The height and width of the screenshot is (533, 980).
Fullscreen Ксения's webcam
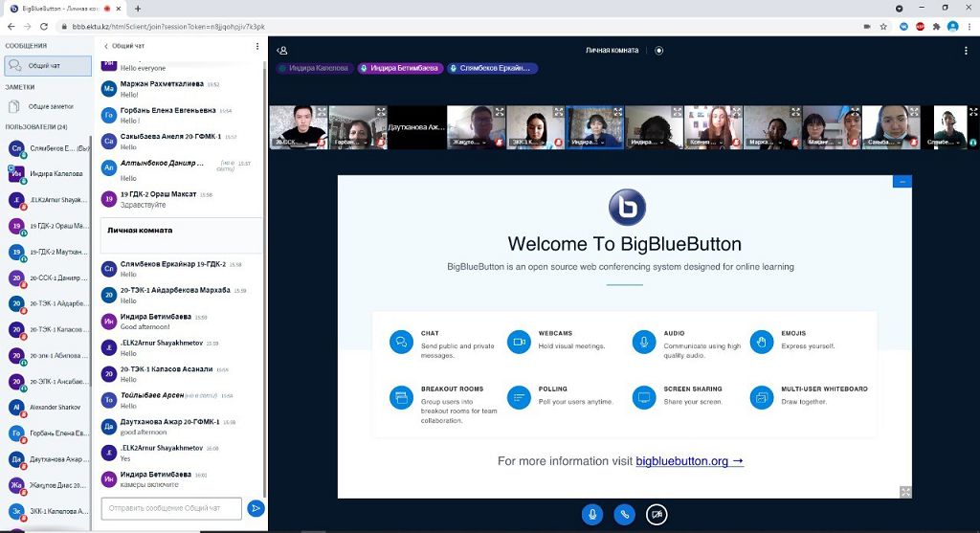(736, 112)
